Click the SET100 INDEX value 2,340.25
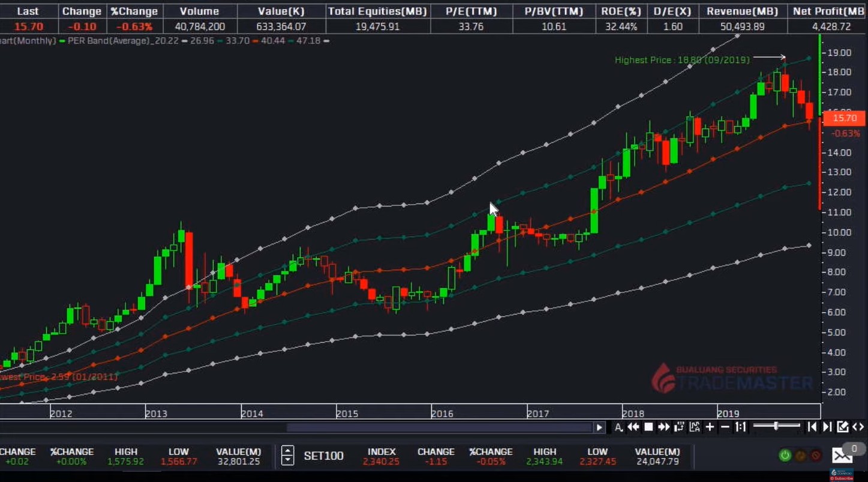The image size is (868, 482). 381,462
